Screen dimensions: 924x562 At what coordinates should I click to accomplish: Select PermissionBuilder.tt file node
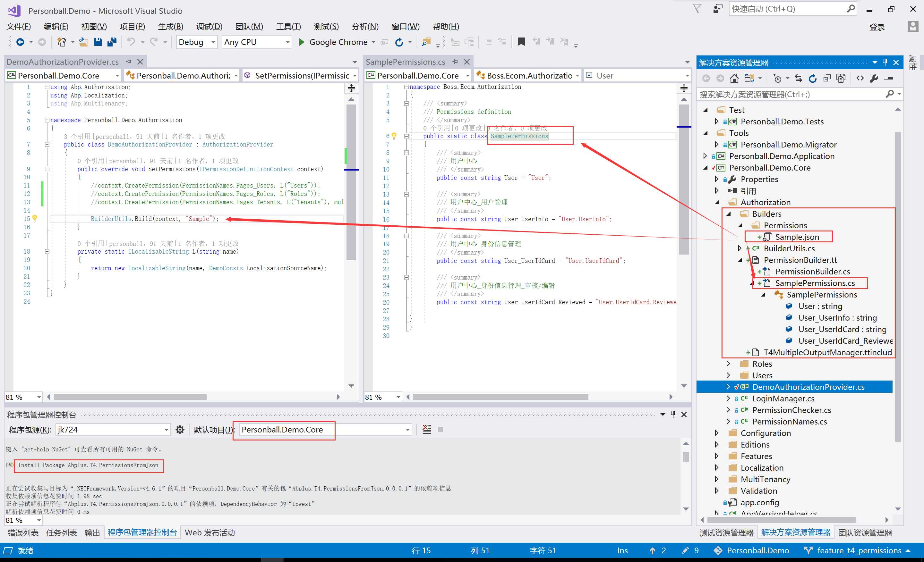[800, 260]
